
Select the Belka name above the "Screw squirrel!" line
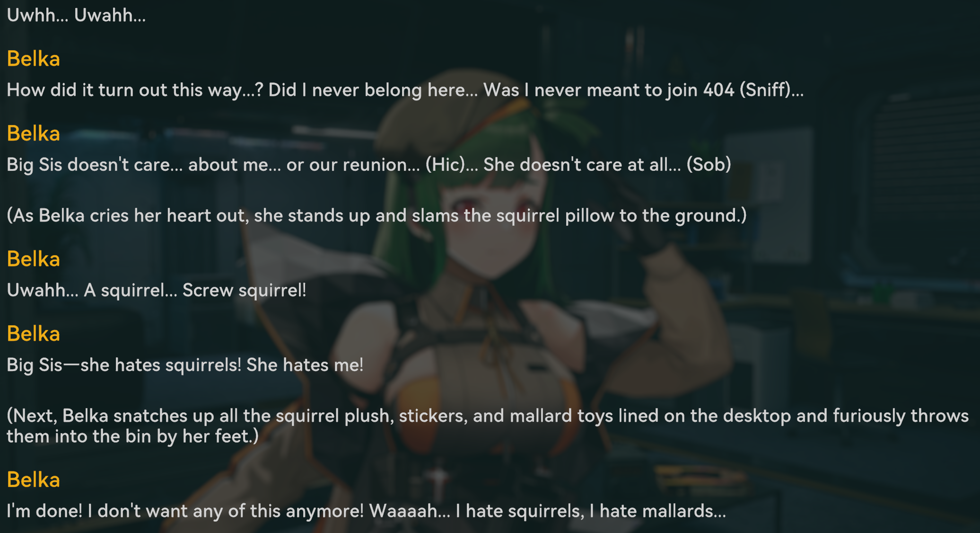[x=33, y=259]
